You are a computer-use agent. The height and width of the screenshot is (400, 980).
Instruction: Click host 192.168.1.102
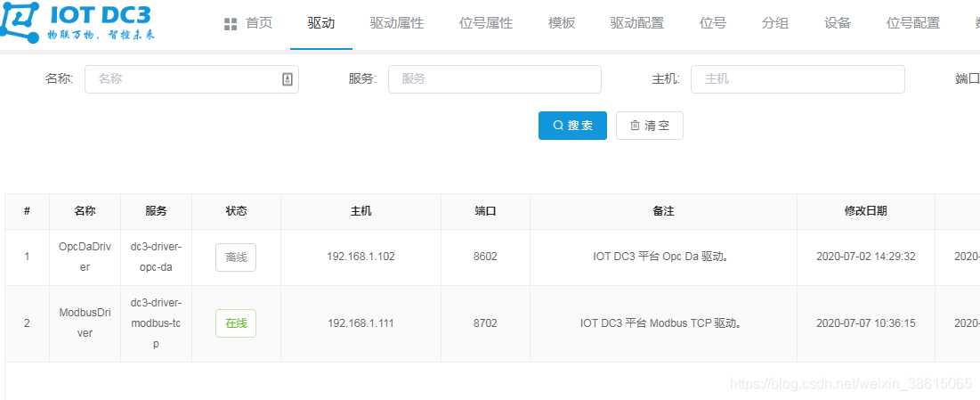coord(360,257)
